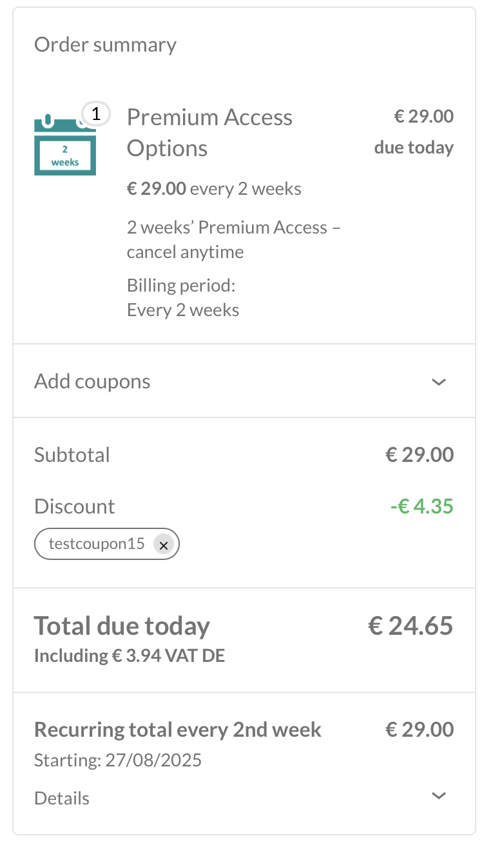
Task: Remove the testcoupon15 coupon with the x icon
Action: point(164,544)
